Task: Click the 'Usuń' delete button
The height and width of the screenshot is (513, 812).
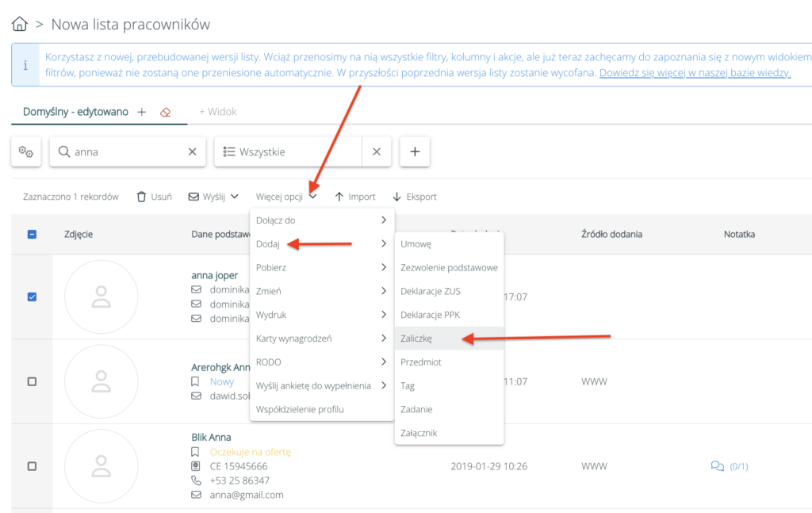Action: [x=155, y=197]
